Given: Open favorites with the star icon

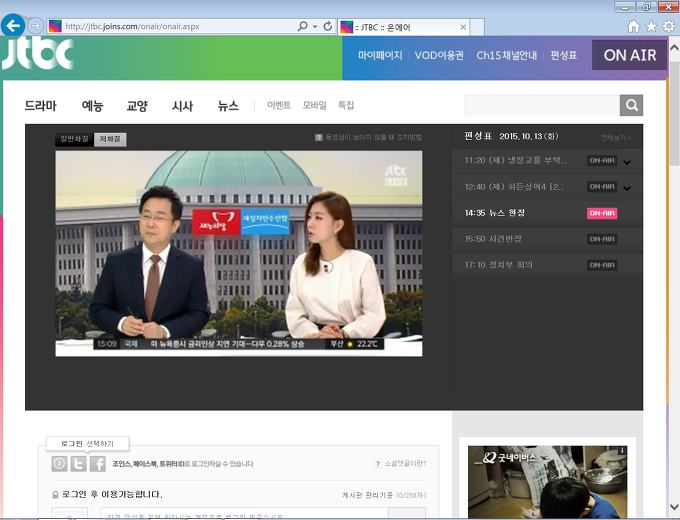Looking at the screenshot, I should 651,26.
